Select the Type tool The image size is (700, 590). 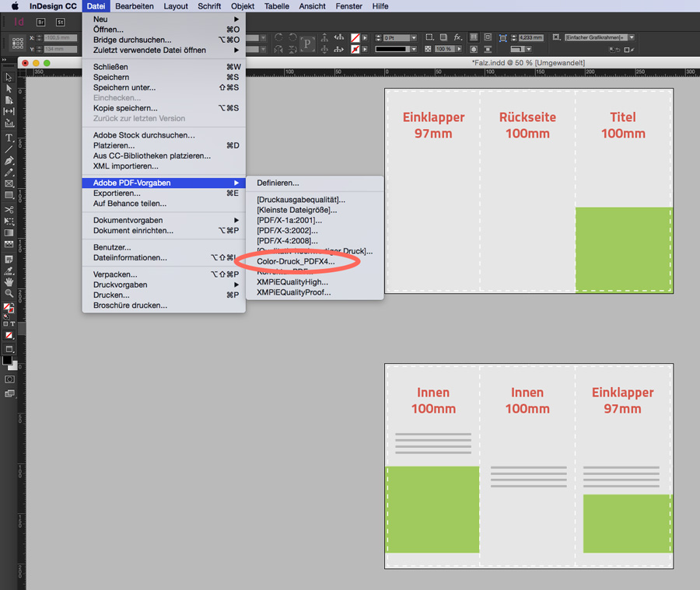[x=9, y=138]
